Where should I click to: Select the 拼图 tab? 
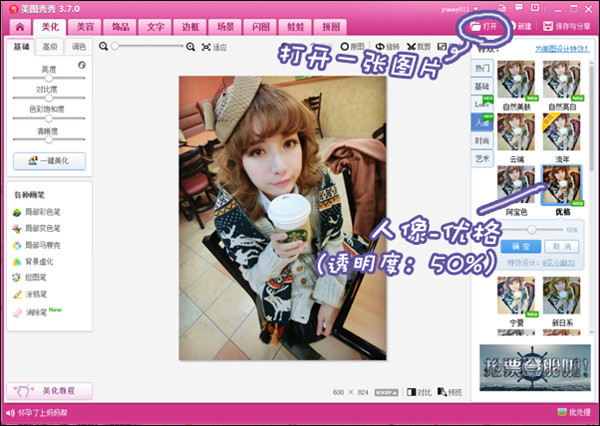coord(331,27)
